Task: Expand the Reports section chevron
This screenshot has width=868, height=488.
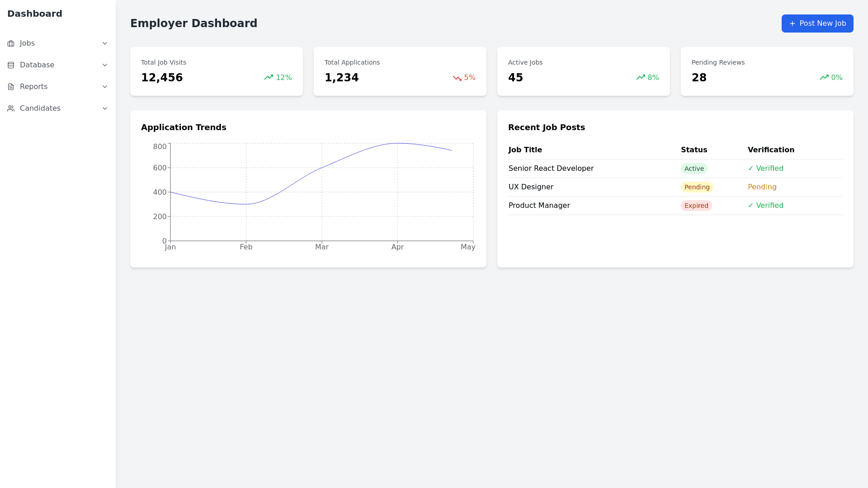Action: coord(105,87)
